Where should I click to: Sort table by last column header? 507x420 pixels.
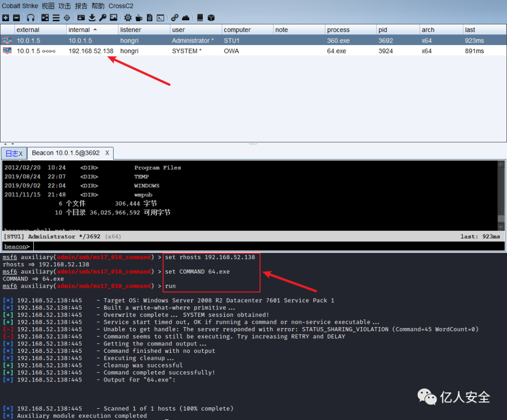484,30
